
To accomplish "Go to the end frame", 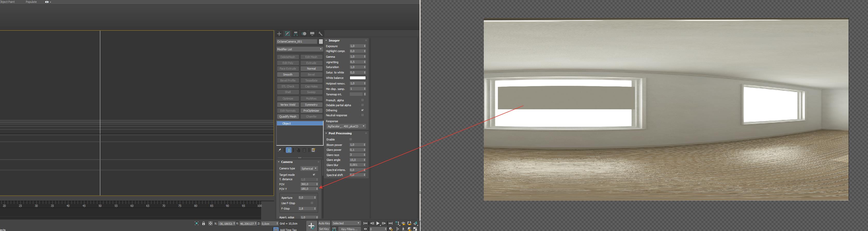I will pyautogui.click(x=391, y=223).
